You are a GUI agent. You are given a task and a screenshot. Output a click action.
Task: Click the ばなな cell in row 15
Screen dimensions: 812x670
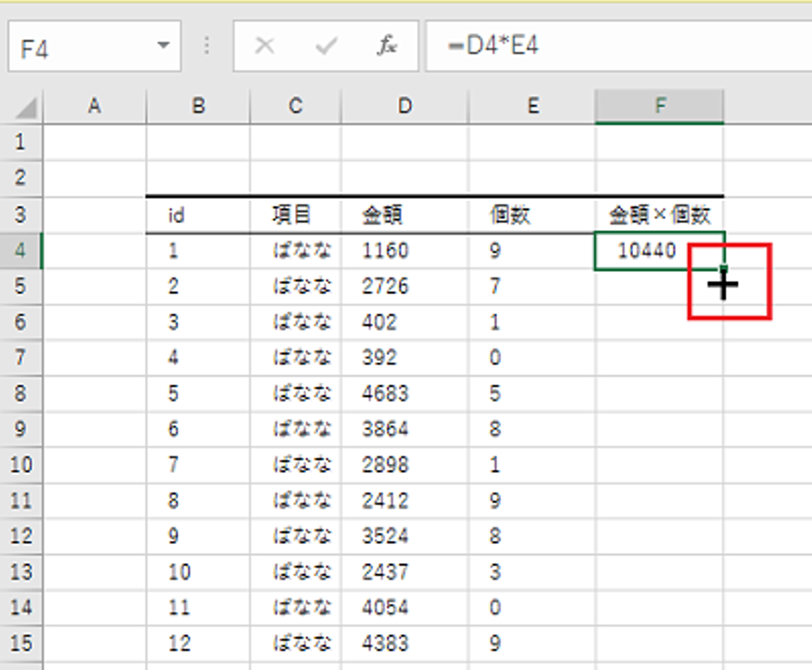pos(295,644)
